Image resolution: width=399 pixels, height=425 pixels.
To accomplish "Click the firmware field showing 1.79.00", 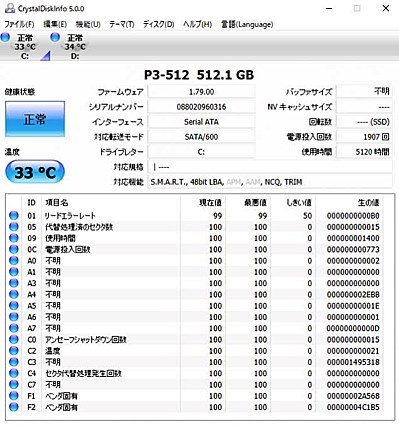I will tap(201, 92).
